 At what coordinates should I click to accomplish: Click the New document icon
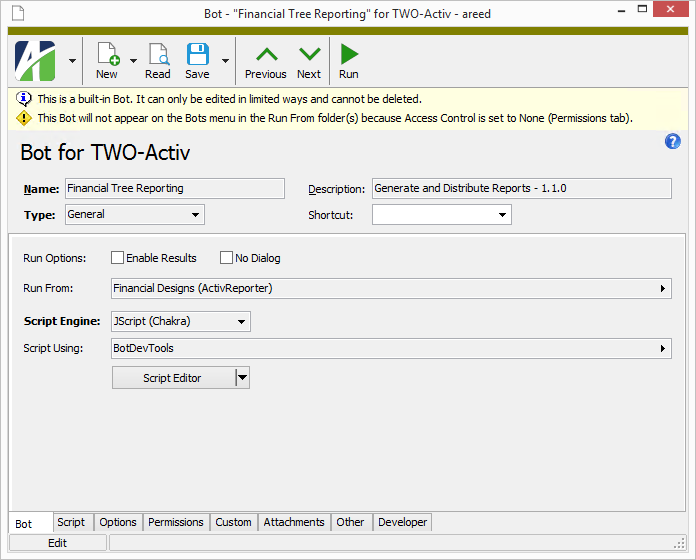[107, 54]
